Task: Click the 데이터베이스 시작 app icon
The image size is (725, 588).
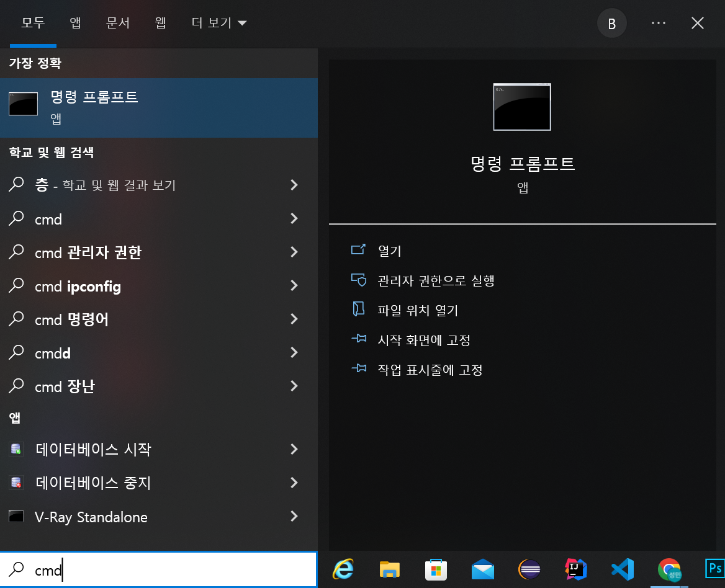Action: (x=16, y=449)
